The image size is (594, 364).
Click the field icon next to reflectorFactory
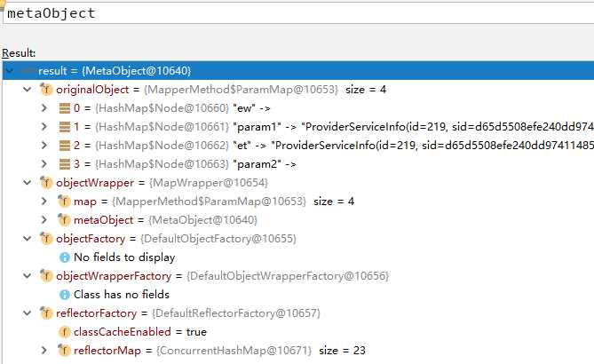click(46, 313)
